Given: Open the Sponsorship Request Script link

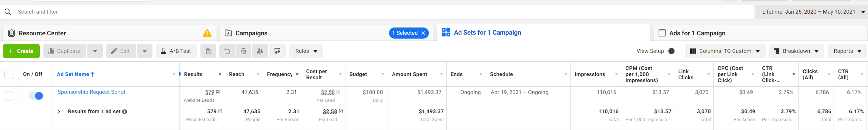Looking at the screenshot, I should click(91, 92).
